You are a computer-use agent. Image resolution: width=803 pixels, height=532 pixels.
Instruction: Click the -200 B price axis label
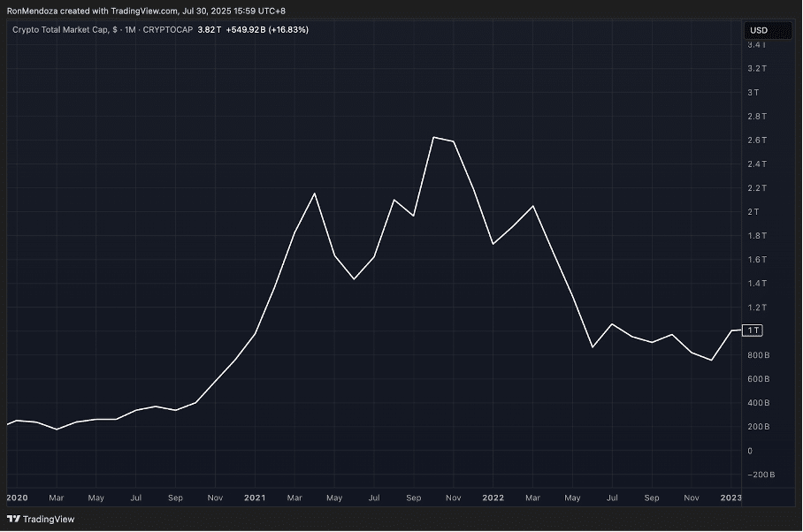click(x=761, y=475)
